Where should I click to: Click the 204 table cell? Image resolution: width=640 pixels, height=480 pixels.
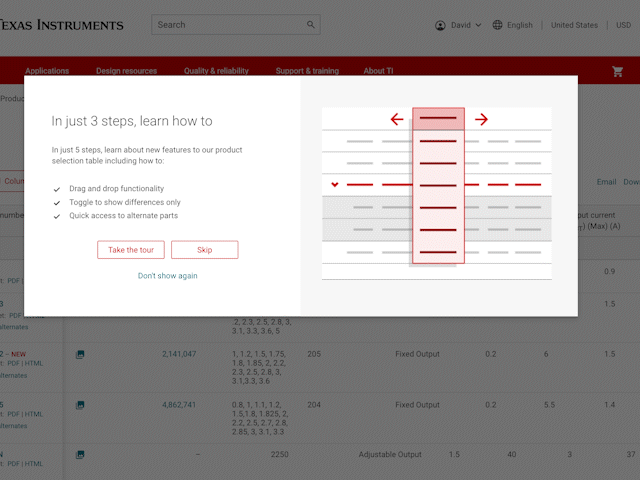click(314, 405)
